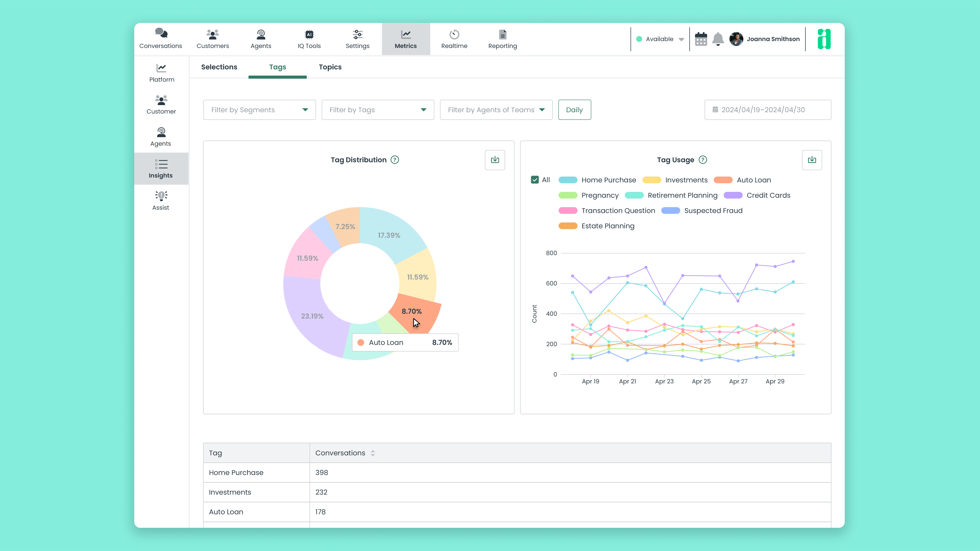This screenshot has height=551, width=980.
Task: Switch to the Selections tab
Action: tap(219, 67)
